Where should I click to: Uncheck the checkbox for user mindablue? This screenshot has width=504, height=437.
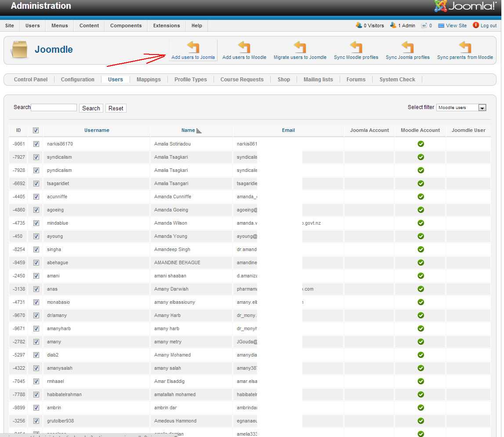tap(36, 223)
